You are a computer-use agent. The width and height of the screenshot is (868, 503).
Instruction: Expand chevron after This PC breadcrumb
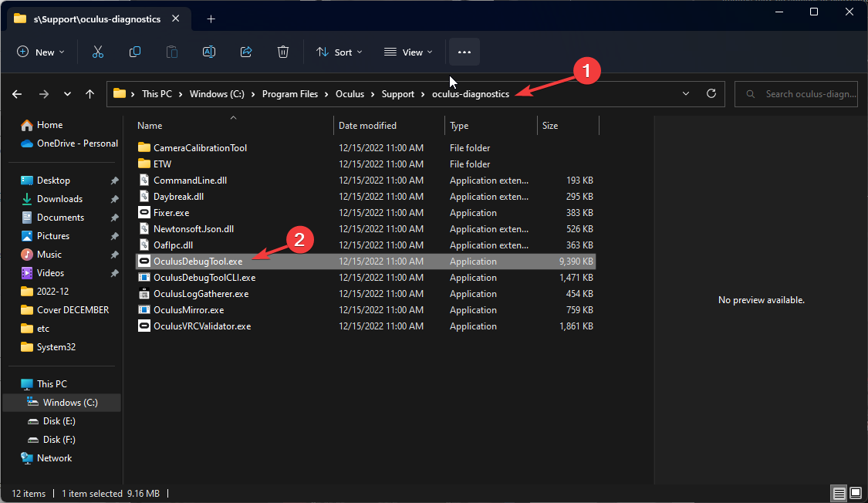pos(181,94)
